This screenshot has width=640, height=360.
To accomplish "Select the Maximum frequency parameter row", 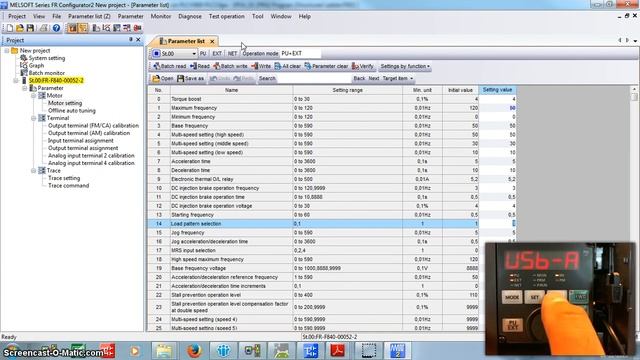I will [x=332, y=108].
